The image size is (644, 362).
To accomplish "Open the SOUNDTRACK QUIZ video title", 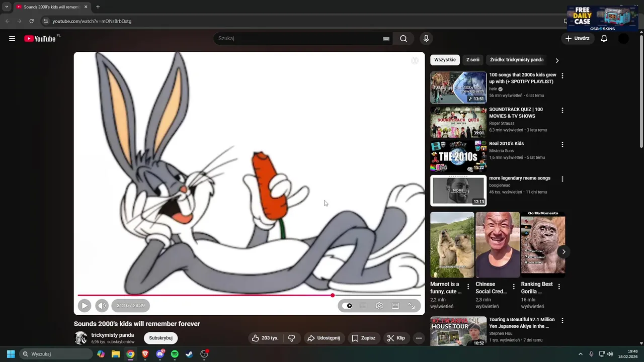I will 516,113.
